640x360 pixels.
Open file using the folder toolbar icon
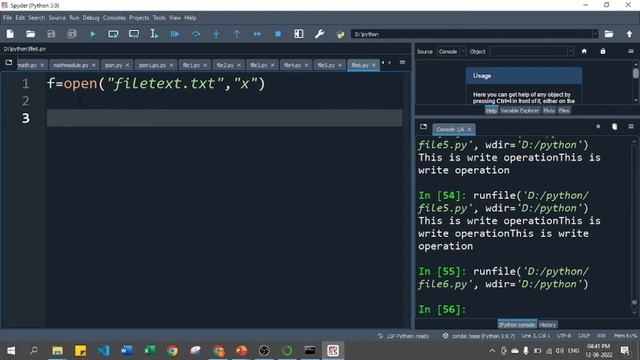point(31,34)
